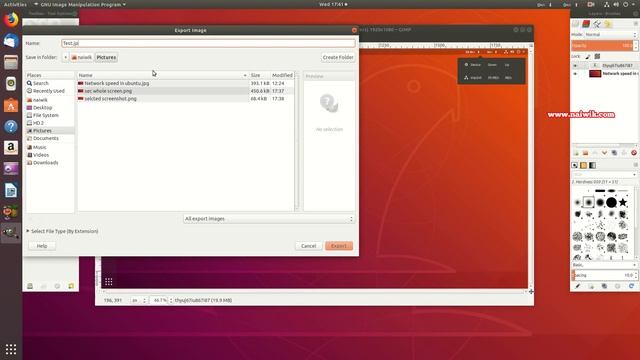Switch to Paths tab icon in dock panel
The image size is (640, 360).
tap(597, 24)
